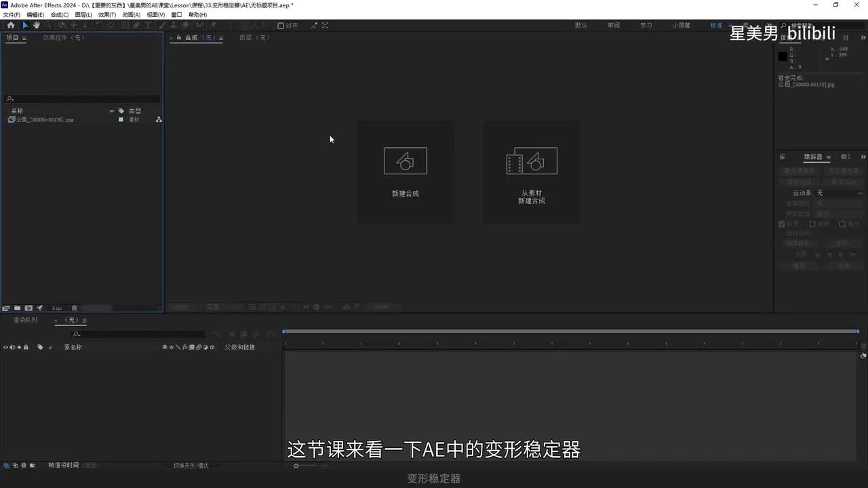Click the motion blur switch column header
Screen dimensions: 868x488
tap(198, 347)
